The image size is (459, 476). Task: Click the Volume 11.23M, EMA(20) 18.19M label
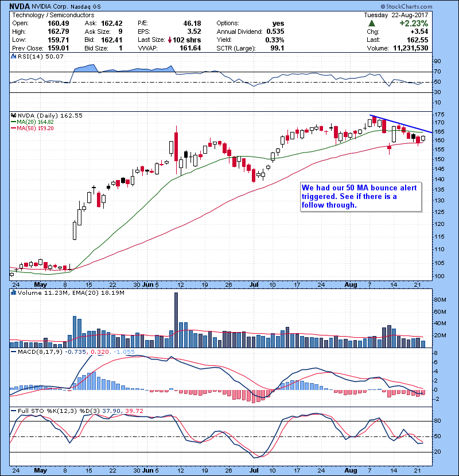click(x=71, y=293)
